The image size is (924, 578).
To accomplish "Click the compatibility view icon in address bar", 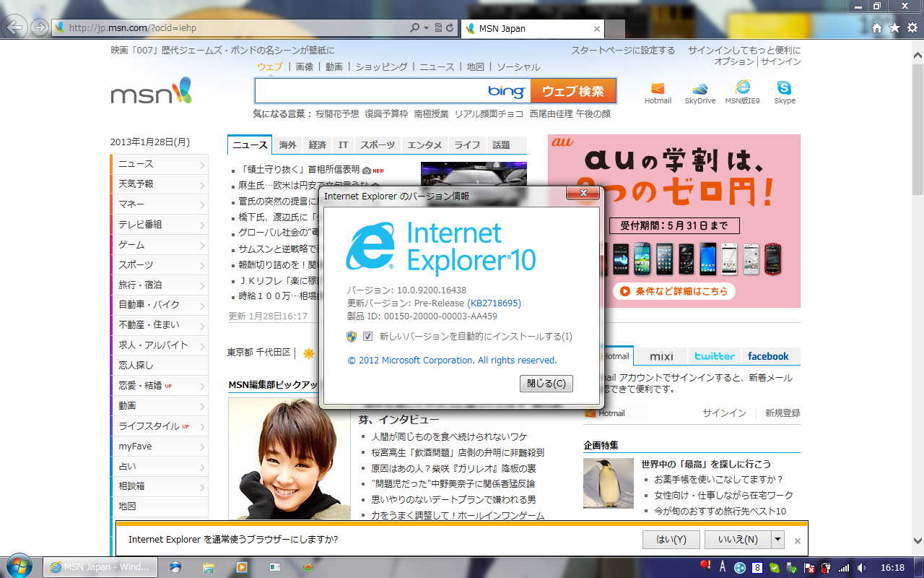I will (x=438, y=28).
